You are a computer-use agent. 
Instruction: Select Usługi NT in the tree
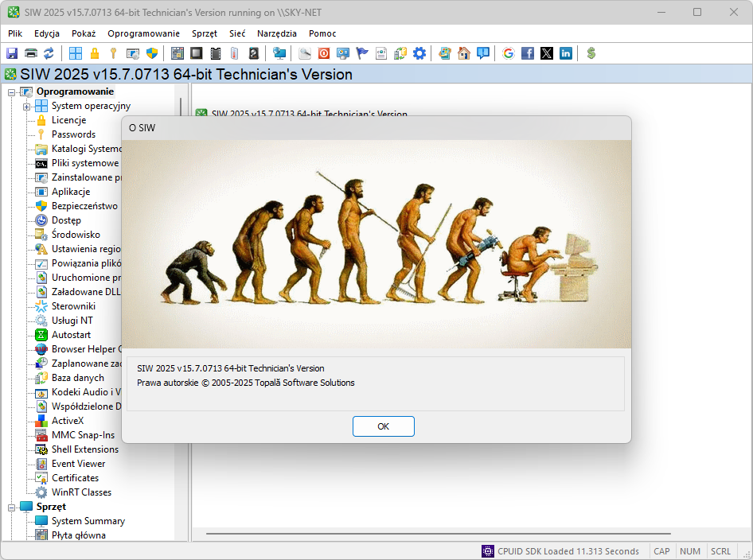click(x=72, y=321)
